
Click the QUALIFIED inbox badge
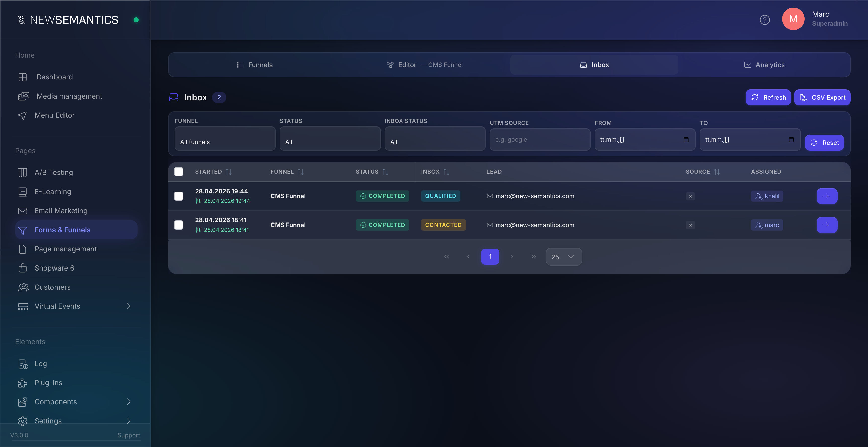(440, 196)
